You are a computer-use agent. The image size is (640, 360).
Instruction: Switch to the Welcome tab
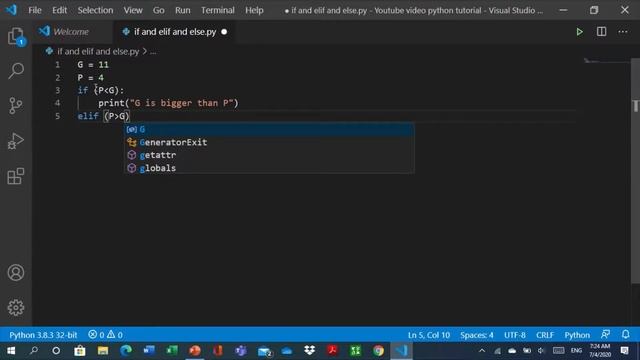click(71, 32)
